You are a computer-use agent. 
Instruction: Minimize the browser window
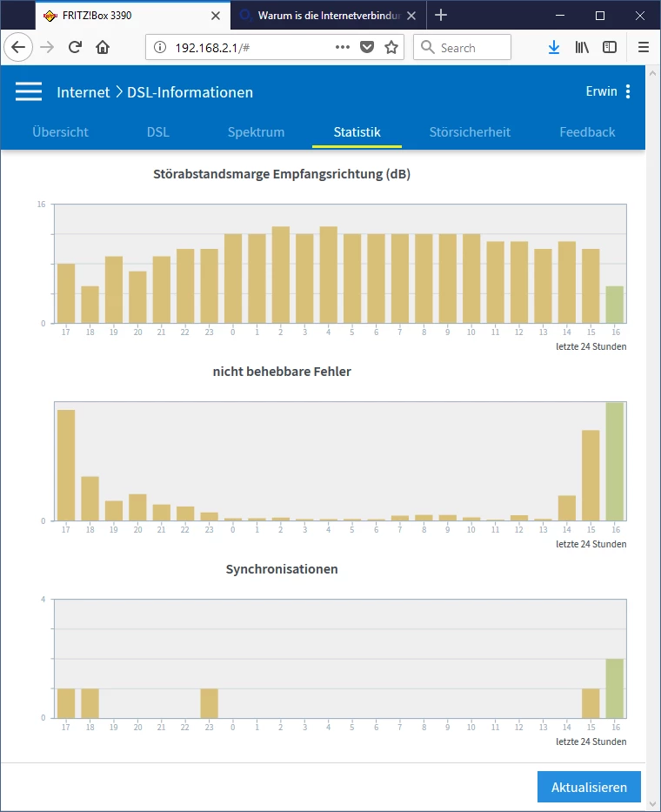pos(560,16)
